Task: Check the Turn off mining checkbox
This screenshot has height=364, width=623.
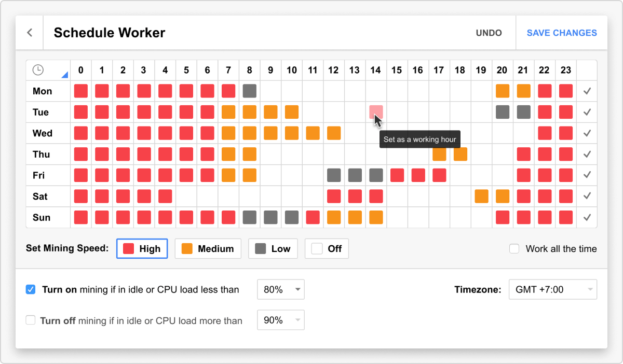Action: (x=31, y=320)
